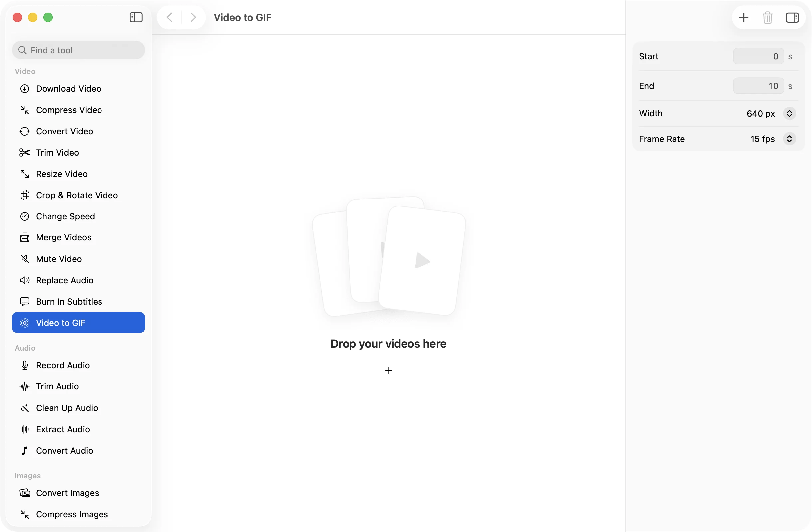The width and height of the screenshot is (812, 532).
Task: Click the trash delete icon
Action: pyautogui.click(x=768, y=17)
